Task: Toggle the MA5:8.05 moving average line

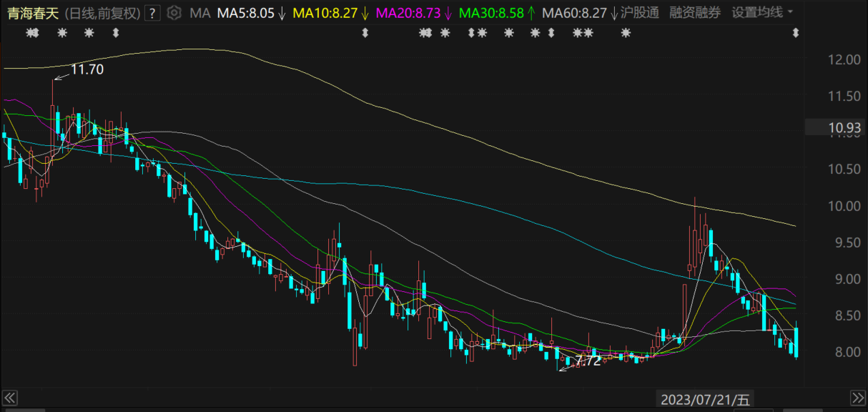Action: pos(245,13)
